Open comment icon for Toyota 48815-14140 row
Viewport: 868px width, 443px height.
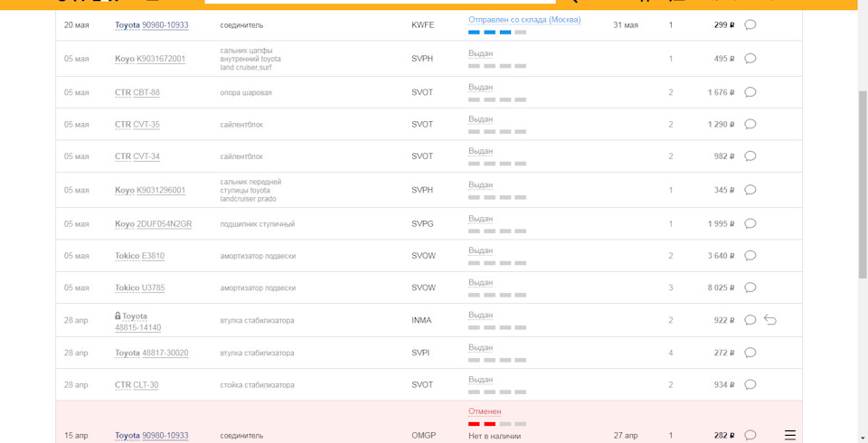pos(750,320)
